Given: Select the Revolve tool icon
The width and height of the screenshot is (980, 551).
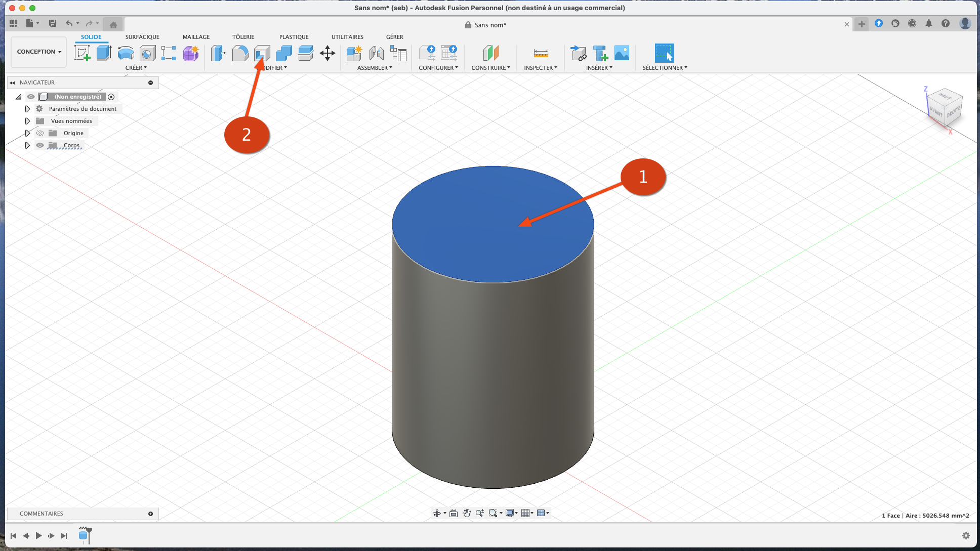Looking at the screenshot, I should pyautogui.click(x=126, y=53).
